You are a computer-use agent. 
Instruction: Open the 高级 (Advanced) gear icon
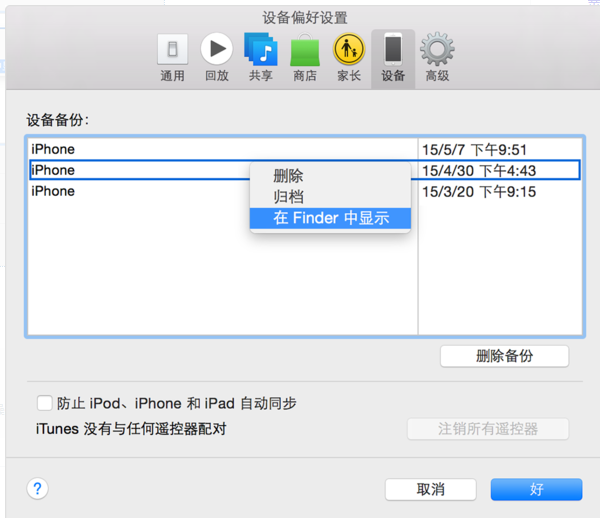click(437, 57)
